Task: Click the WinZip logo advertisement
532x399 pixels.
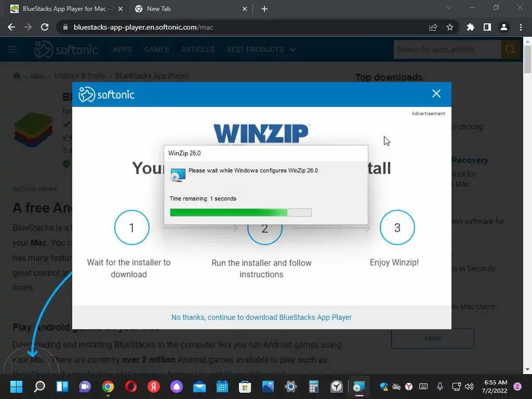Action: (261, 133)
